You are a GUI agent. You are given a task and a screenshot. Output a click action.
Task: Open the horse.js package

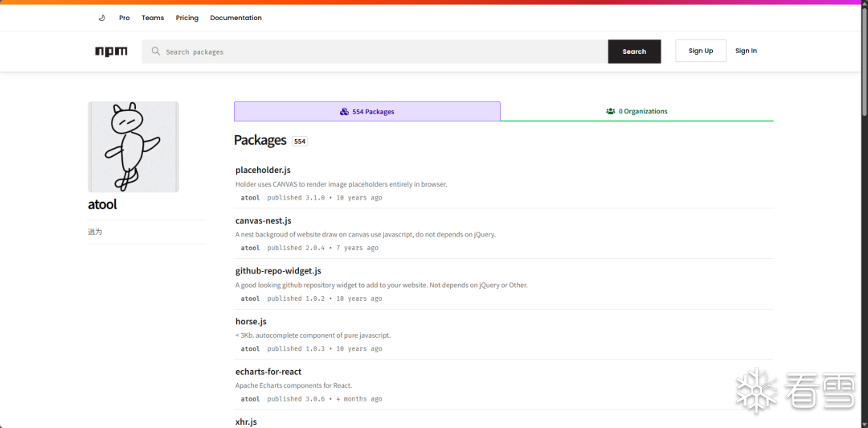252,322
